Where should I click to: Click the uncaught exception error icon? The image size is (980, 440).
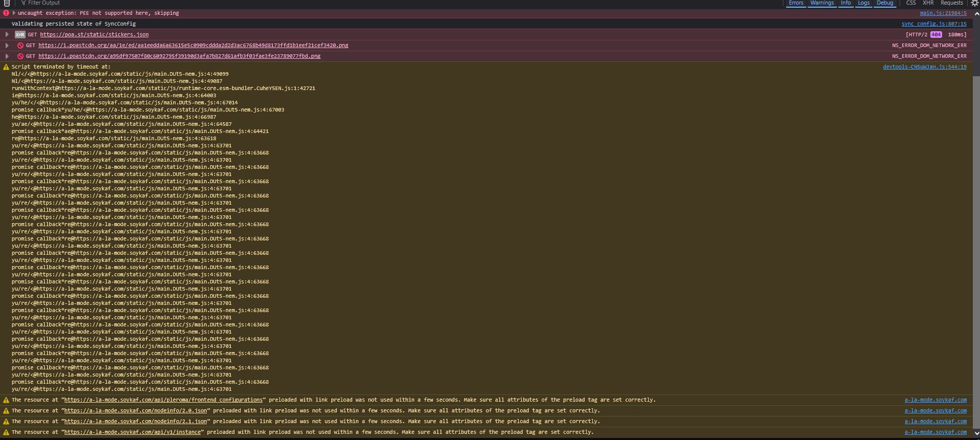[x=6, y=13]
